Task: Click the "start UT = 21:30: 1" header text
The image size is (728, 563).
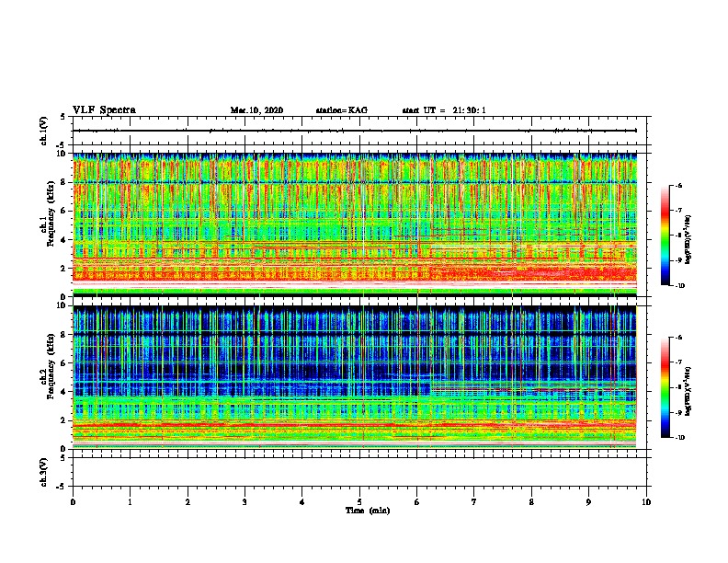Action: click(444, 110)
